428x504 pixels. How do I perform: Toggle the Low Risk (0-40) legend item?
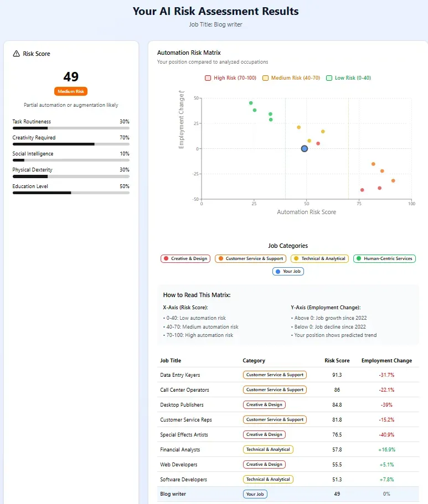coord(348,78)
